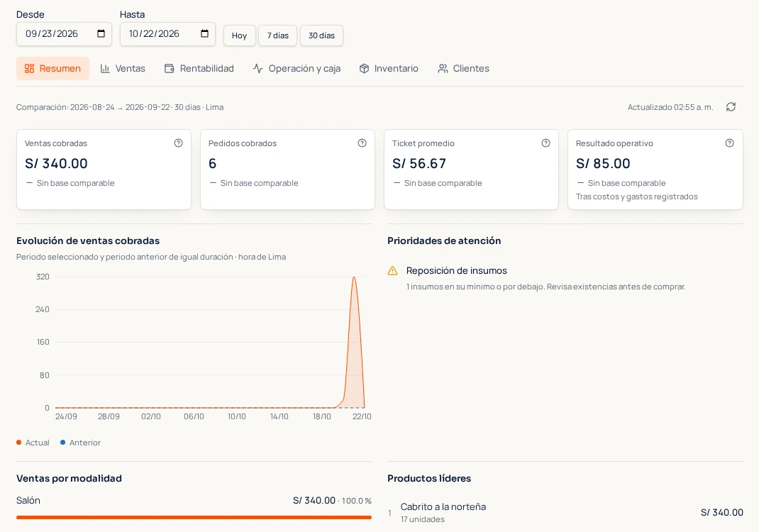Apply the 7 días range
The height and width of the screenshot is (532, 759).
point(278,35)
